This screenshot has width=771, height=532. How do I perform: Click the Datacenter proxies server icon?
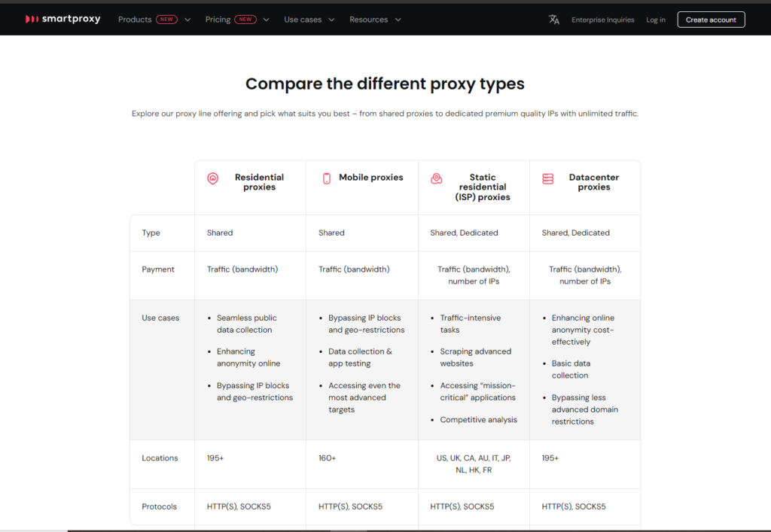pos(548,178)
